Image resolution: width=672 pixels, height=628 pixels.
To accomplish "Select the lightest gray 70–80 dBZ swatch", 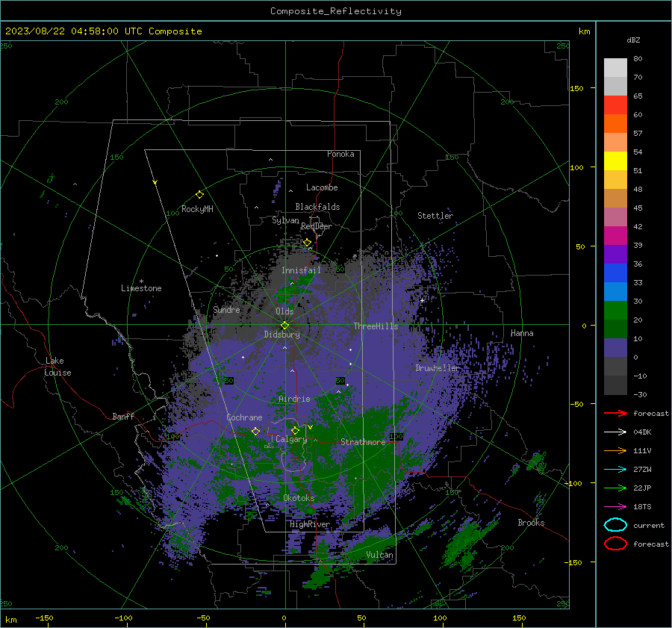I will [615, 68].
